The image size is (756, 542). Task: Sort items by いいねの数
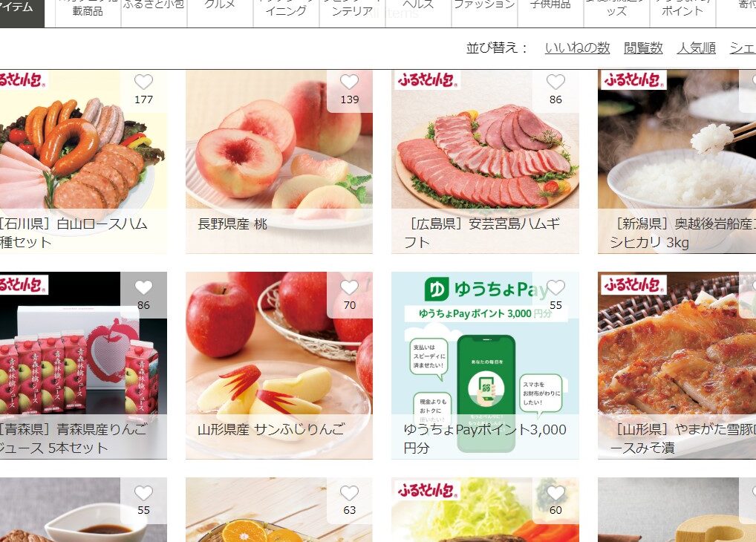(577, 48)
